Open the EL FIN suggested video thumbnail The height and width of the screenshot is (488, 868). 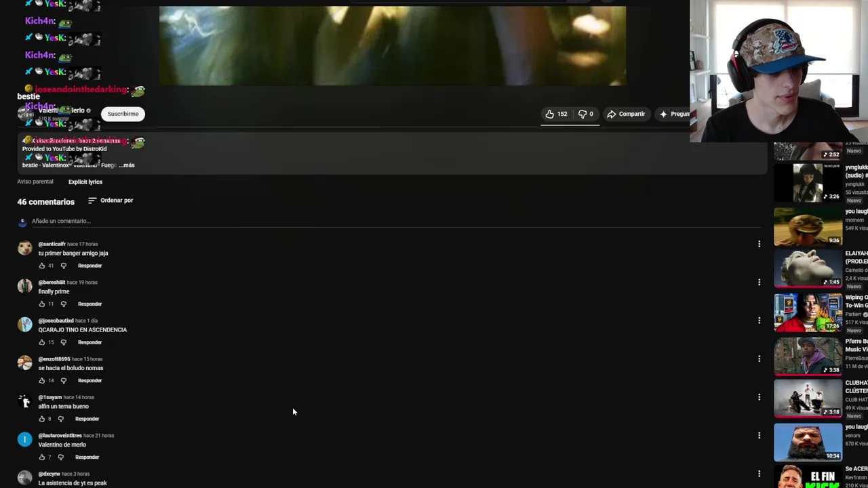(808, 476)
